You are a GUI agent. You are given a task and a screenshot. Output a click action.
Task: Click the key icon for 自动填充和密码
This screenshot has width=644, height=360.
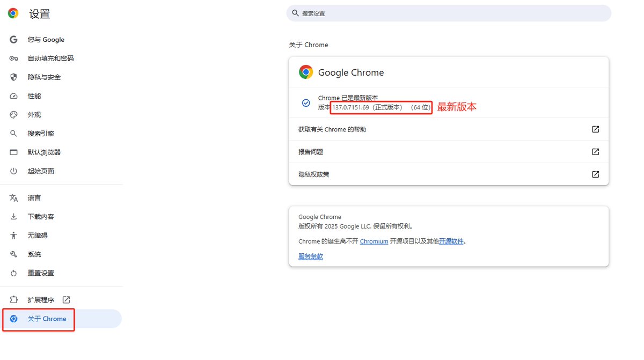(14, 58)
